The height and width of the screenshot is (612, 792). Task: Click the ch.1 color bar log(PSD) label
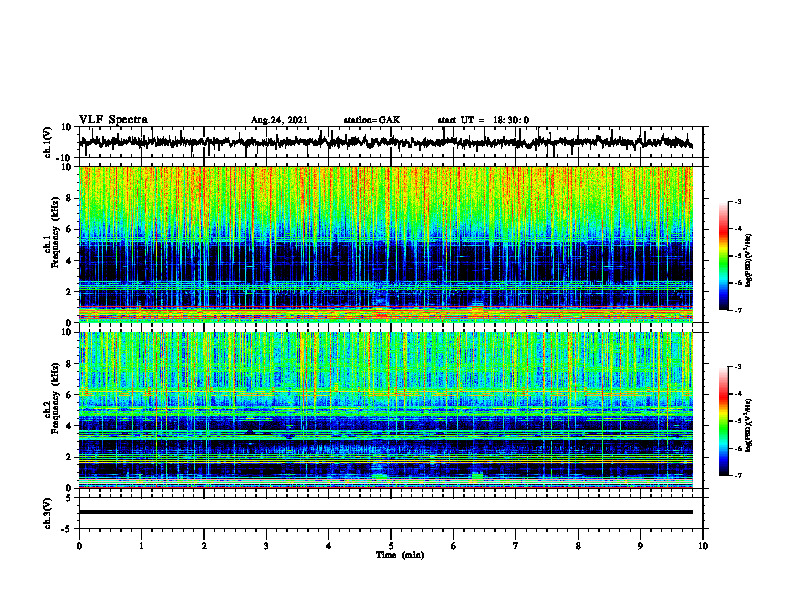[x=748, y=261]
